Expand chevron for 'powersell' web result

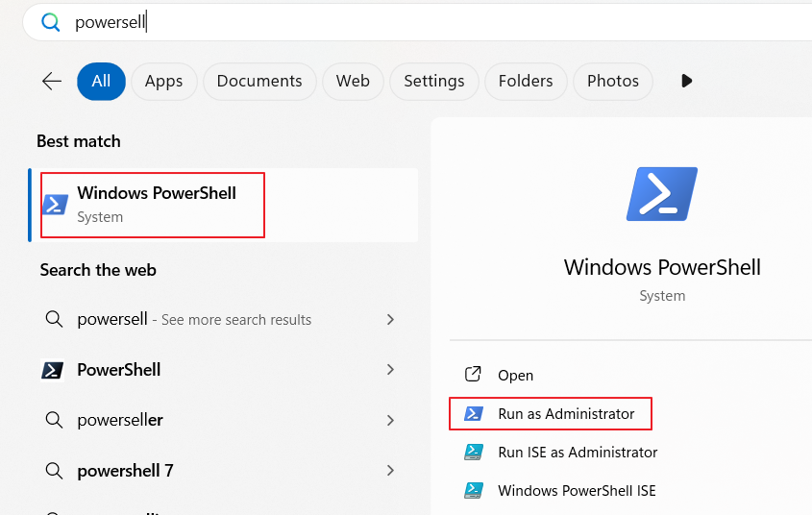[390, 319]
